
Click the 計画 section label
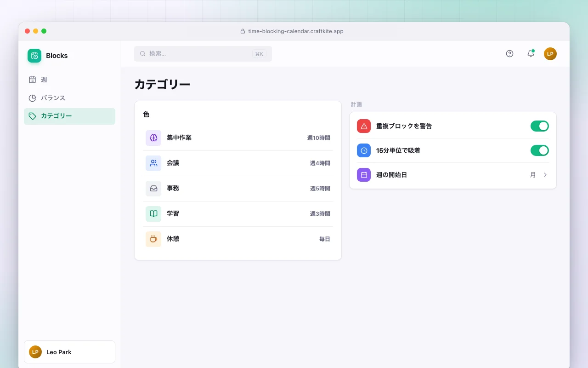356,104
